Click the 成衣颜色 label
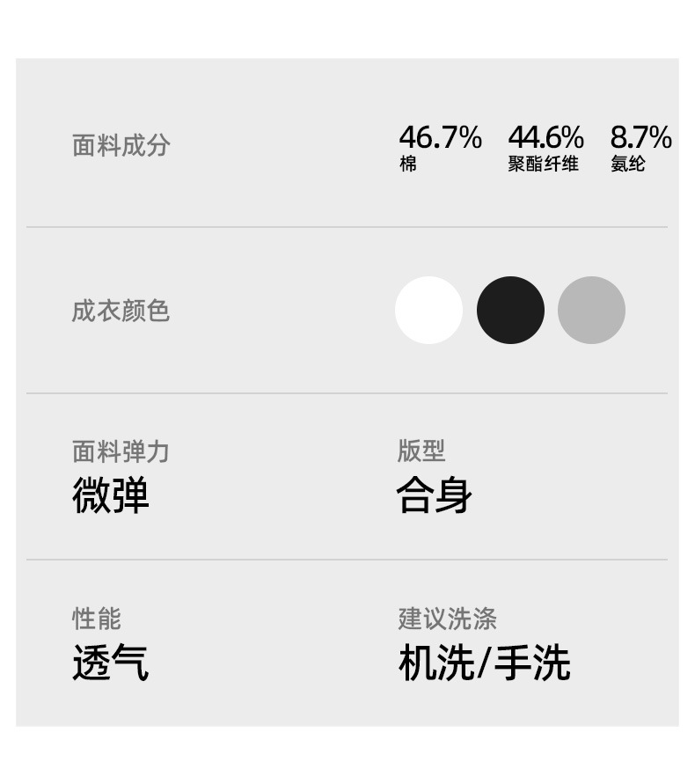 coord(121,311)
